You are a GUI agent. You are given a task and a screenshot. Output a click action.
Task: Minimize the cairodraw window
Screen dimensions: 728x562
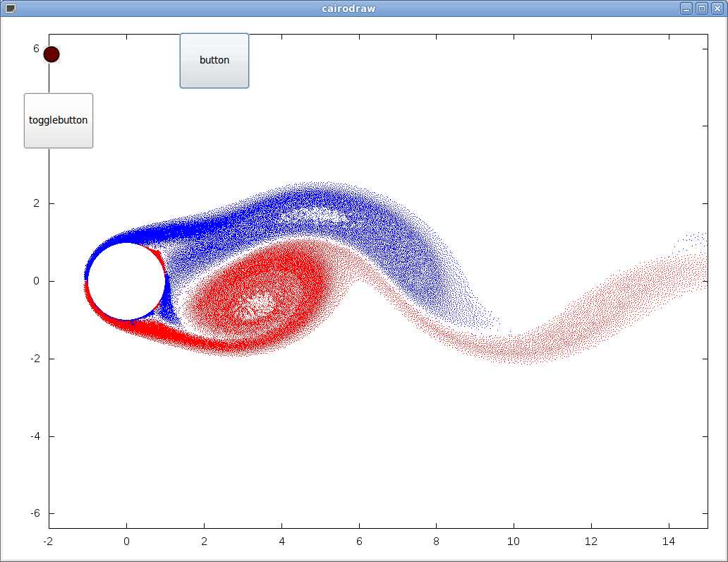pos(686,8)
